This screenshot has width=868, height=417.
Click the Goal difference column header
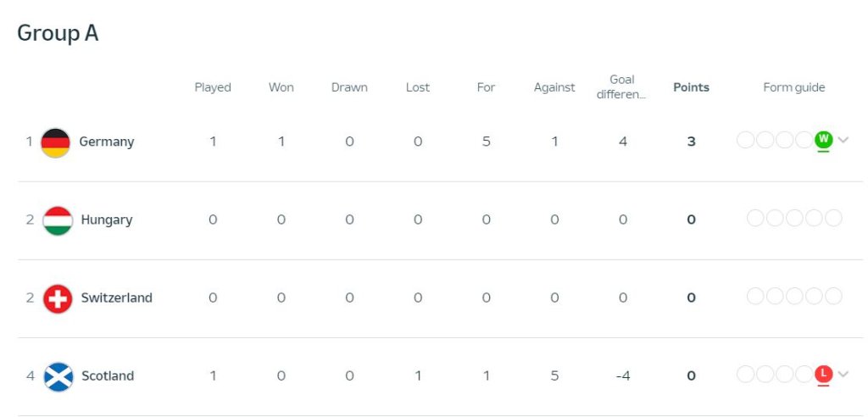click(621, 87)
